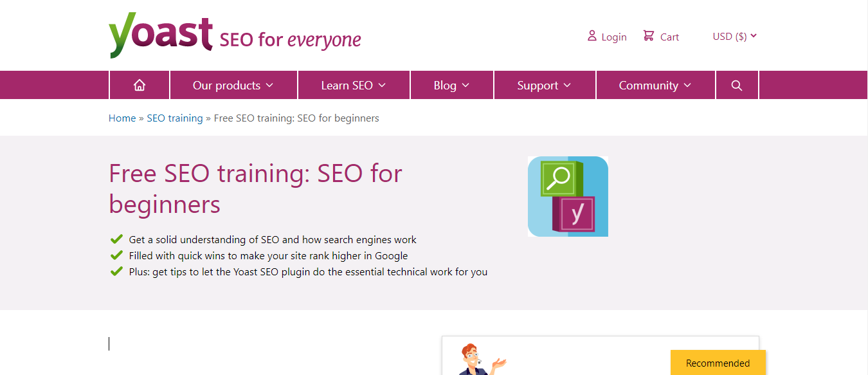Screen dimensions: 868x375
Task: Click the SEO for beginners course image
Action: pos(568,196)
